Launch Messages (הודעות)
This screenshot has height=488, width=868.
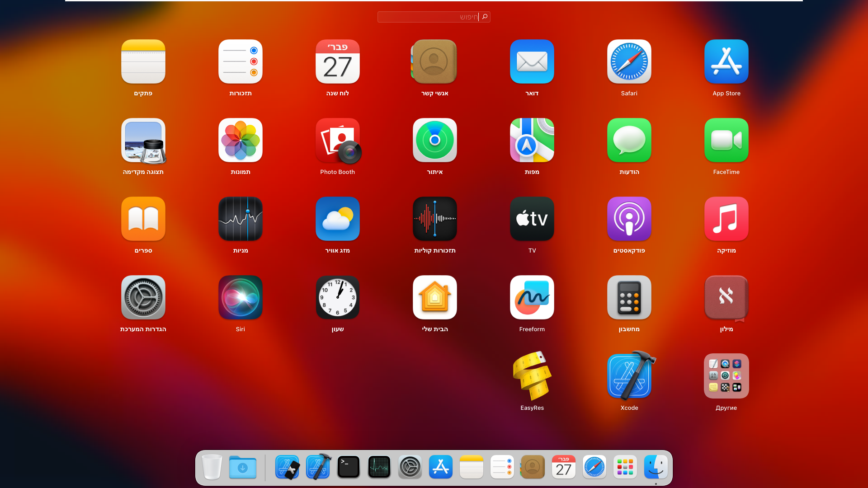click(629, 140)
